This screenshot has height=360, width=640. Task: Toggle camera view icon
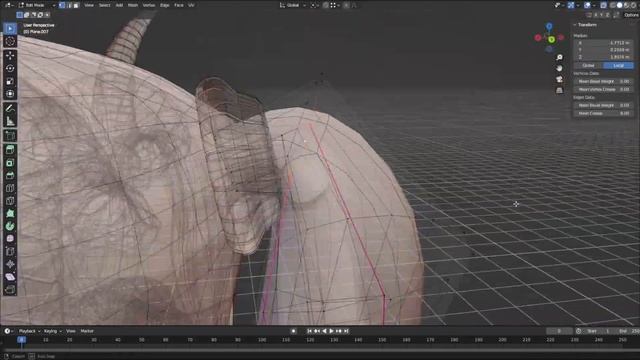pos(559,79)
